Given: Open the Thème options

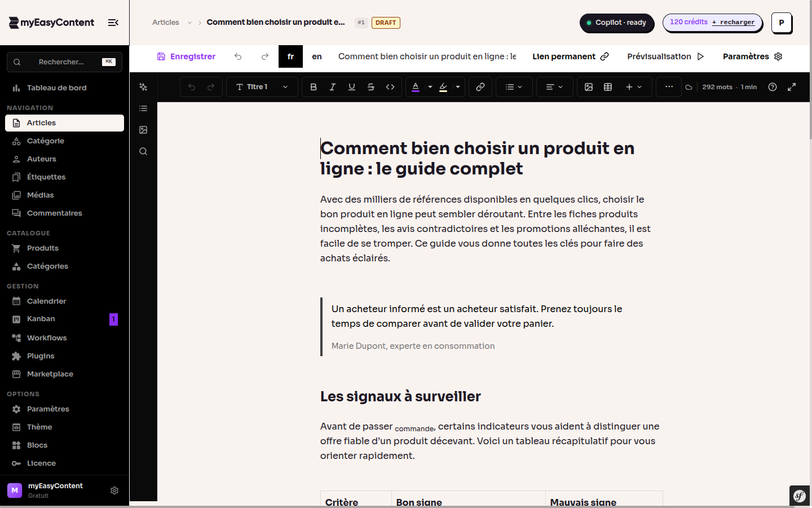Looking at the screenshot, I should [64, 427].
